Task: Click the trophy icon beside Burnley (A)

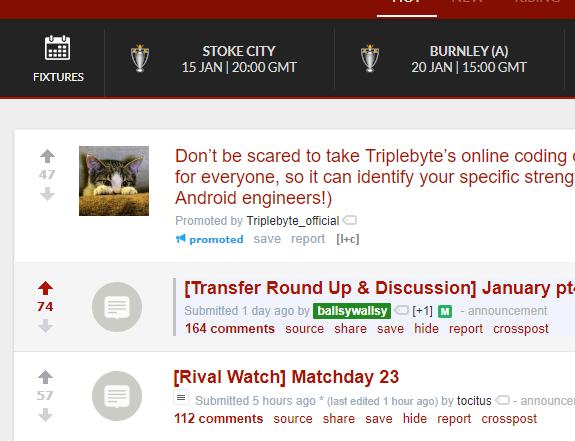Action: (x=370, y=58)
